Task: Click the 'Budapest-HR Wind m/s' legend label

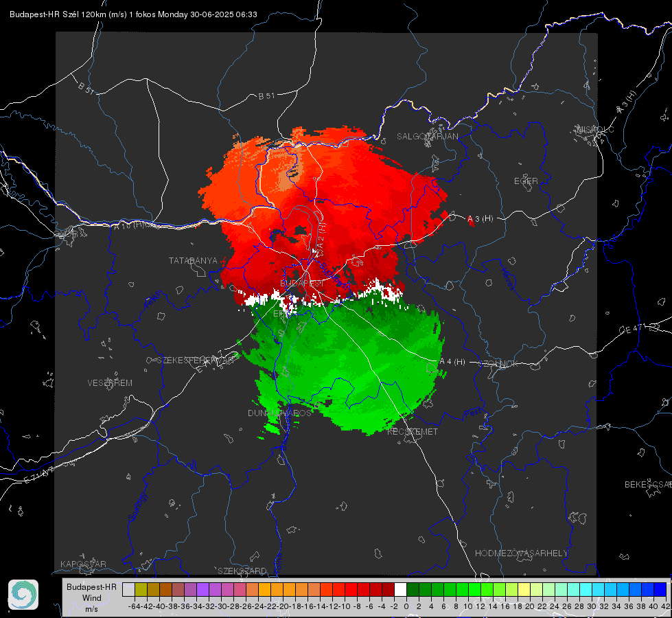Action: coord(91,597)
